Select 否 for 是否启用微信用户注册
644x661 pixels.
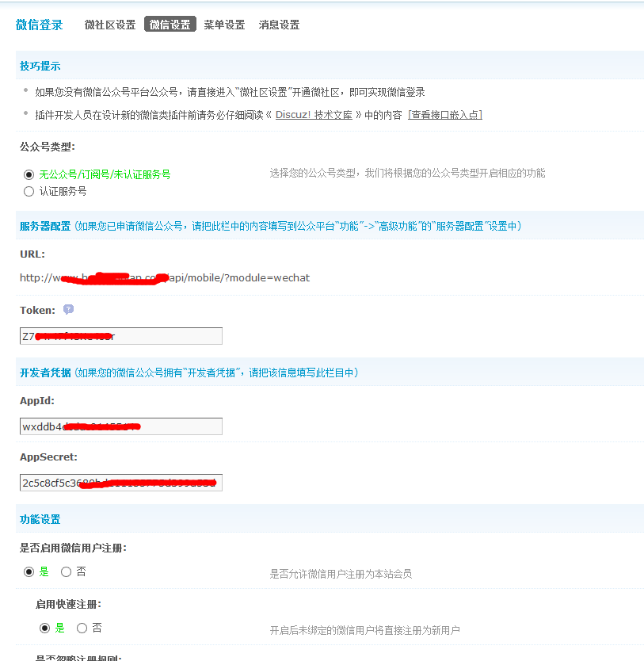tap(66, 572)
